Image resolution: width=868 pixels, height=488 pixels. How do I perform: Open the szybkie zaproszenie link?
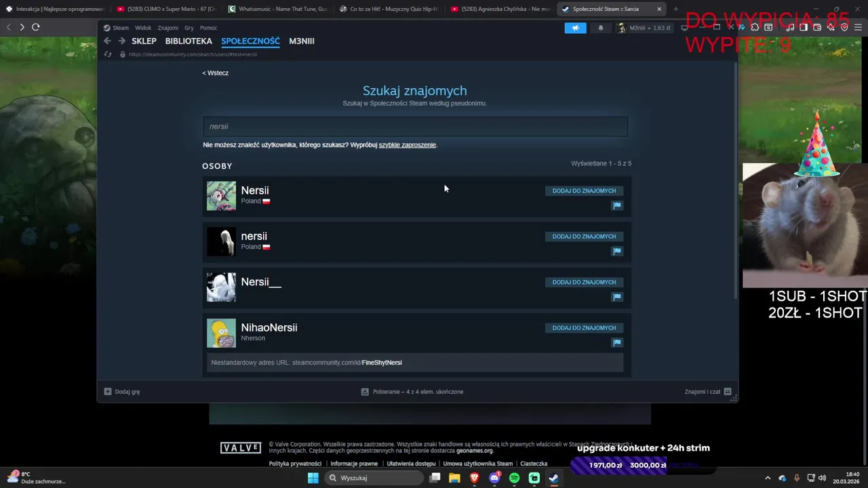click(407, 145)
